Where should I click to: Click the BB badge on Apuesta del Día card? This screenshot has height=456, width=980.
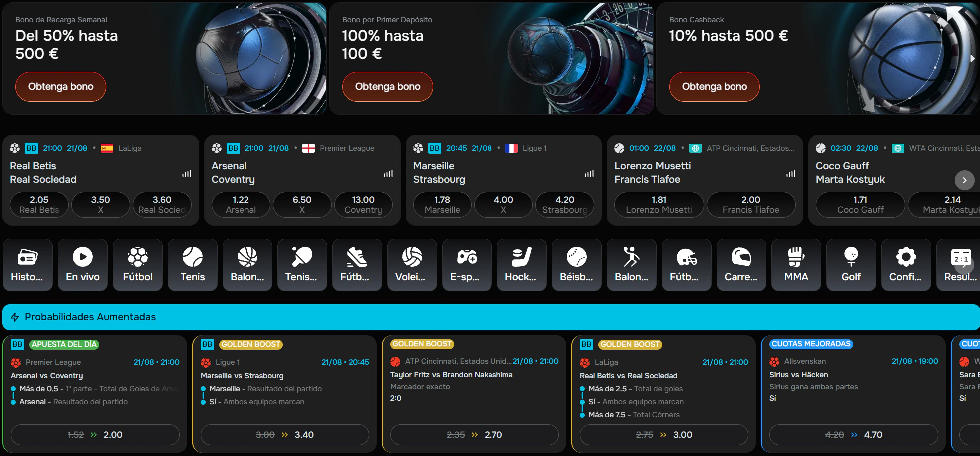pos(17,344)
